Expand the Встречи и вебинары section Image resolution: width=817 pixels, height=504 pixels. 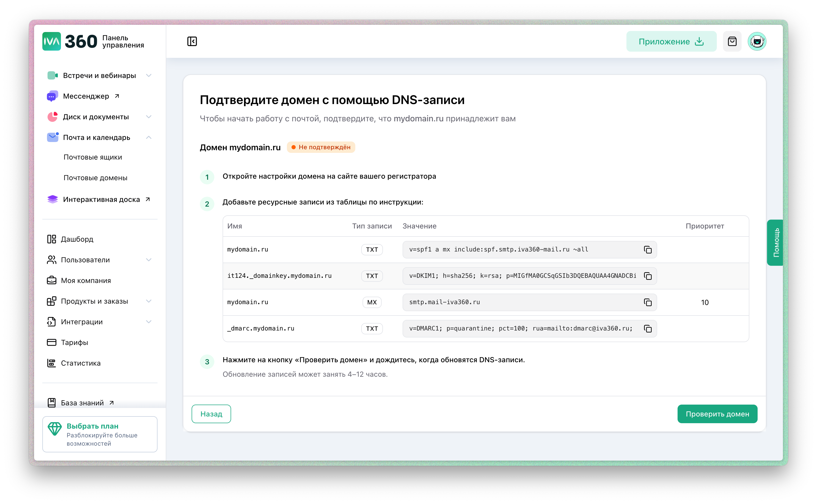(149, 76)
